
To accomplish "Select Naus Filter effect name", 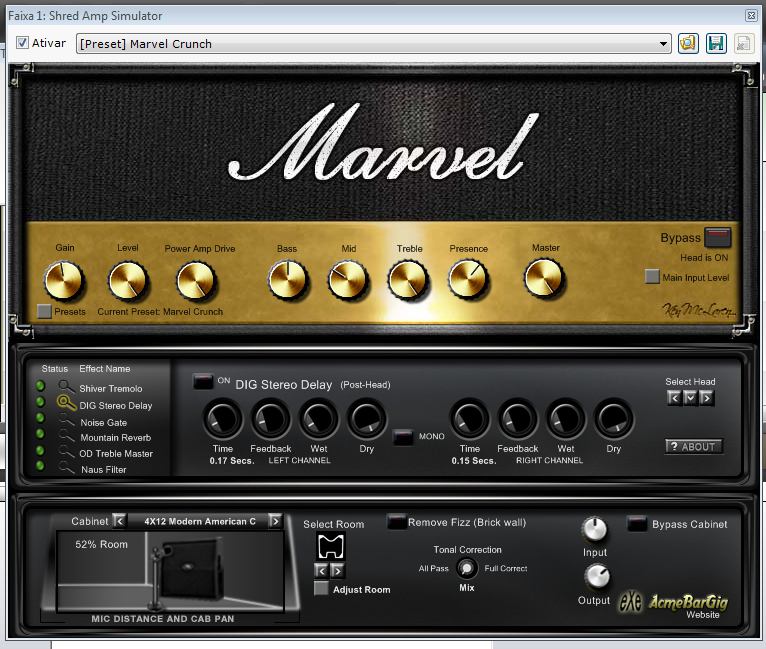I will [104, 470].
